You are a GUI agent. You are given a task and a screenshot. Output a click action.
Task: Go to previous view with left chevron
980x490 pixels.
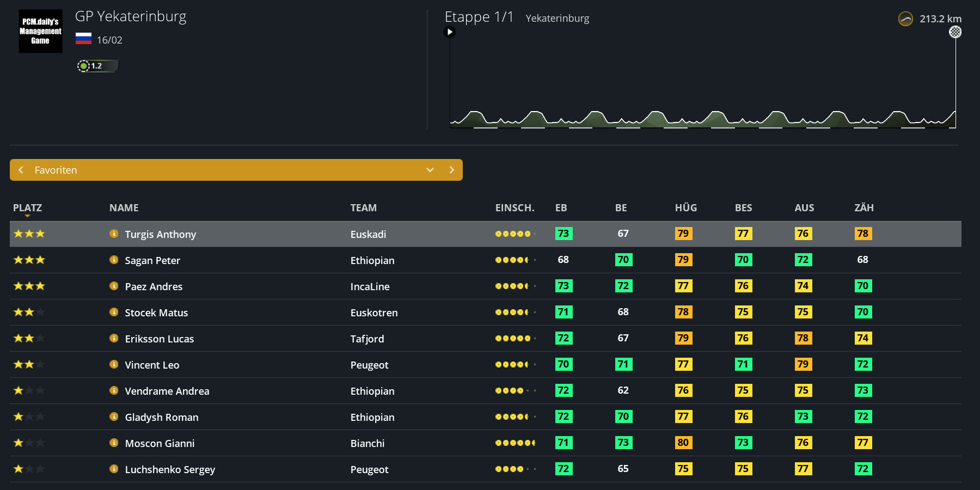click(x=21, y=170)
